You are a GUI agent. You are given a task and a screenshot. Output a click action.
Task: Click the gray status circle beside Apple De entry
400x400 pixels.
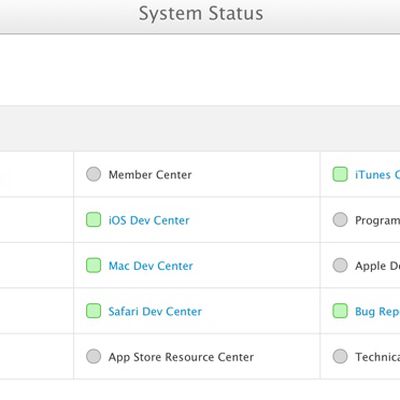[x=340, y=265]
